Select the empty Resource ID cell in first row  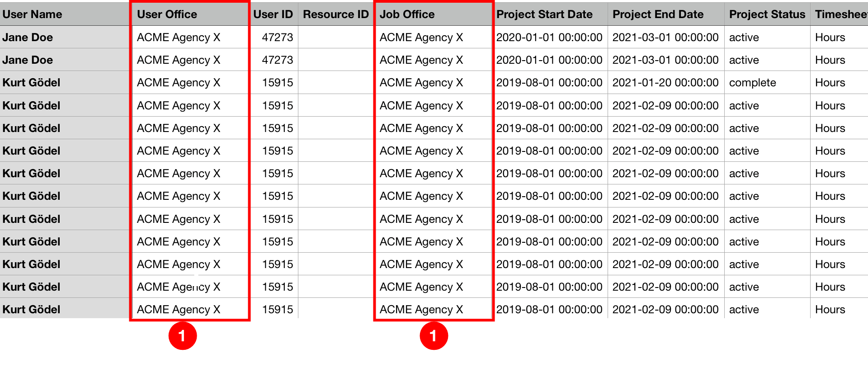point(336,37)
